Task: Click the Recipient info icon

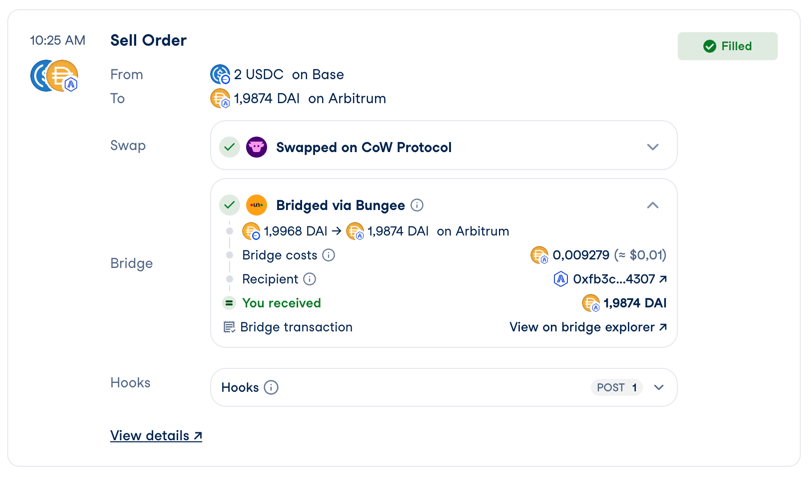Action: tap(310, 279)
